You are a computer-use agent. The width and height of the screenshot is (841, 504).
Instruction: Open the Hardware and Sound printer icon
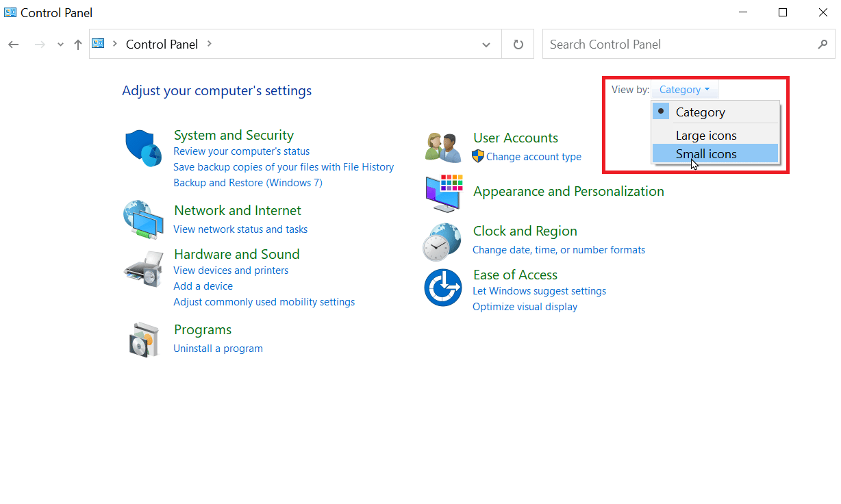(x=143, y=268)
